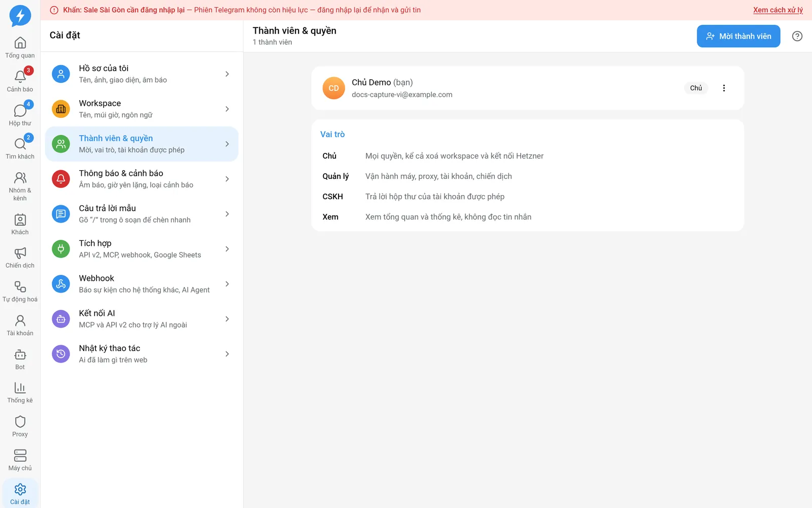Image resolution: width=812 pixels, height=508 pixels.
Task: Expand the Tích hợp row chevron
Action: pos(227,249)
